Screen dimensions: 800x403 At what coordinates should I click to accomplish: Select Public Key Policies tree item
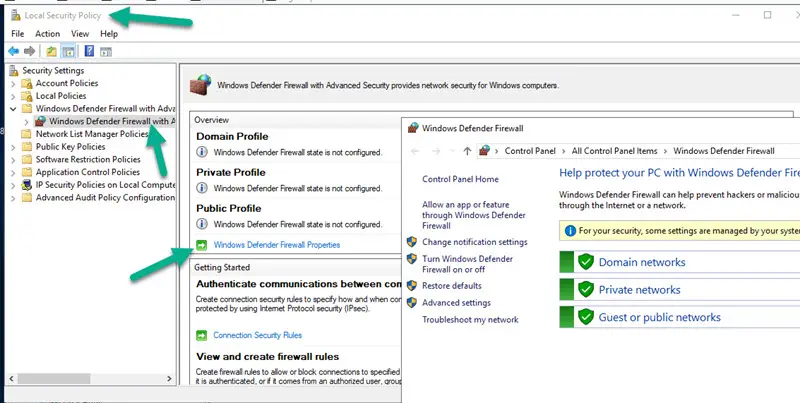pyautogui.click(x=70, y=147)
